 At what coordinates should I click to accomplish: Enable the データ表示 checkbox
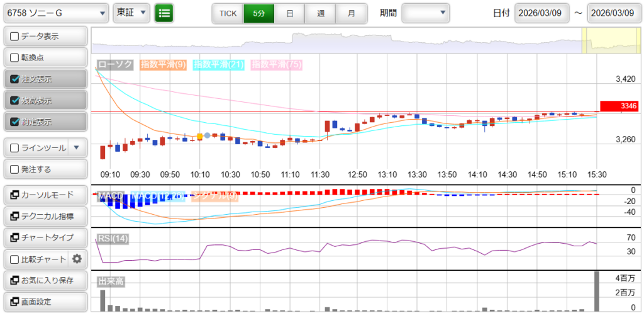click(x=15, y=37)
